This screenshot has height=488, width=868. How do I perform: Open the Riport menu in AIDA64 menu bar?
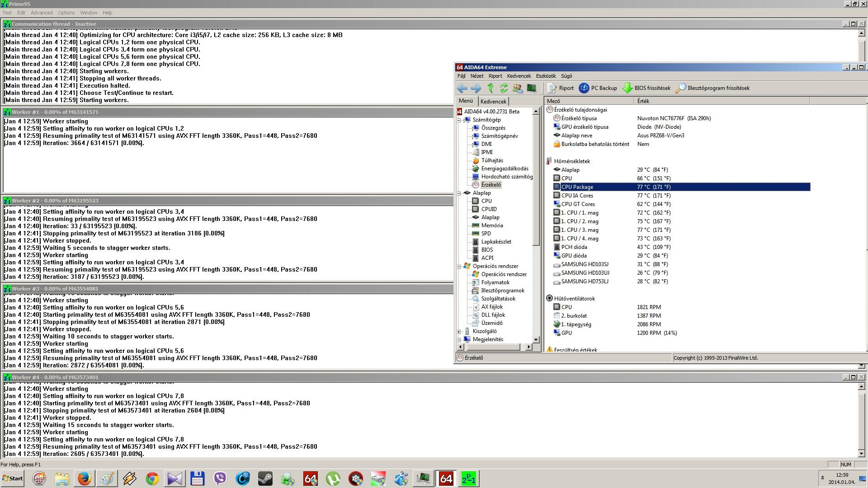495,76
